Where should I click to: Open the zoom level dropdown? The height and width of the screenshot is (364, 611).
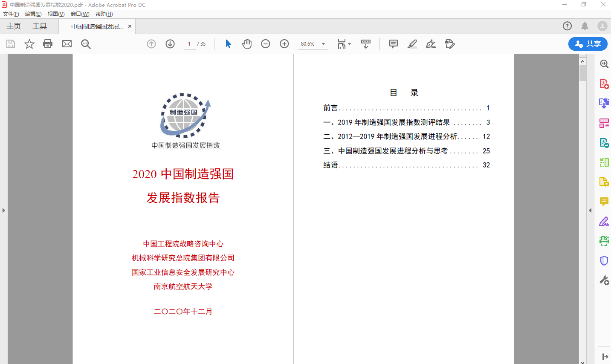pos(323,44)
